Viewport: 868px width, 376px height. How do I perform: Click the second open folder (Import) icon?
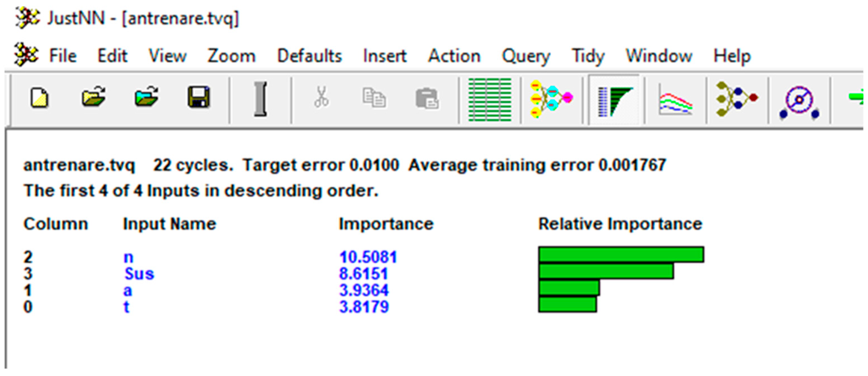tap(146, 97)
